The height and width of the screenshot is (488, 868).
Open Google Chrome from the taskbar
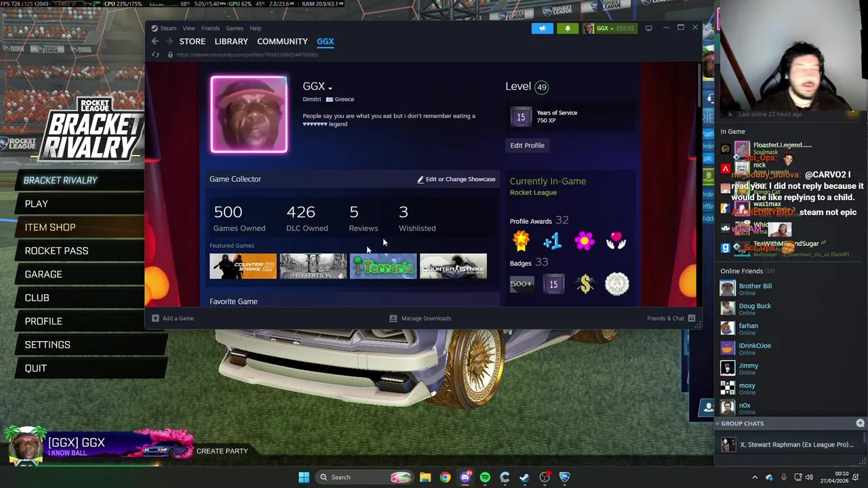(x=445, y=477)
